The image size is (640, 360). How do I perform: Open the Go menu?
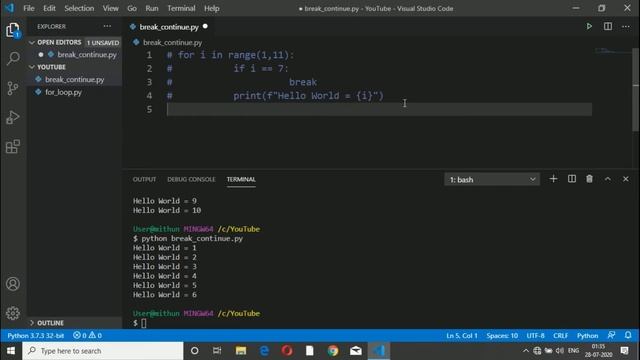click(x=132, y=8)
